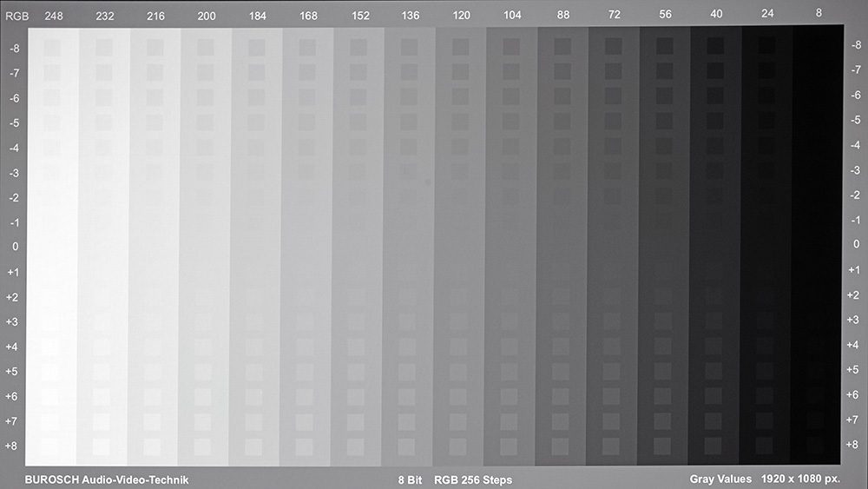Click the '248' column header
868x489 pixels.
click(54, 16)
